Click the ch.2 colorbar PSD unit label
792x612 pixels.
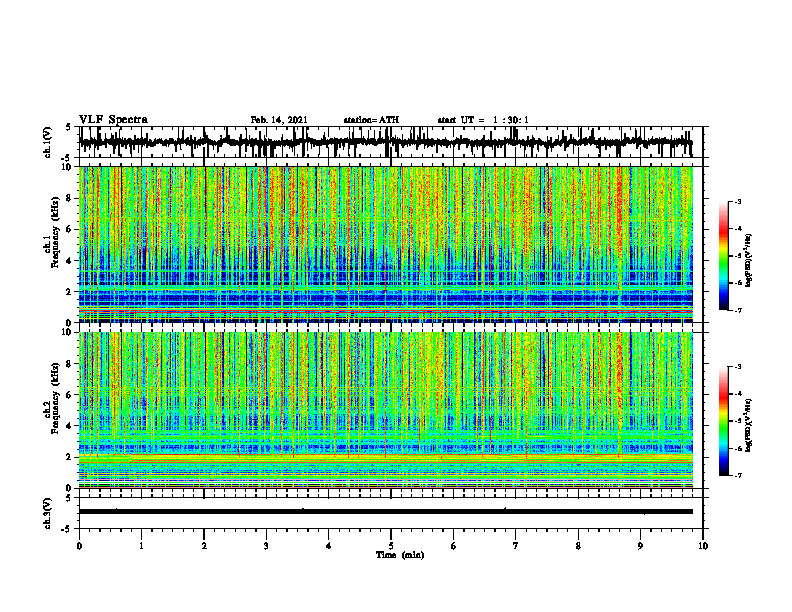click(749, 425)
